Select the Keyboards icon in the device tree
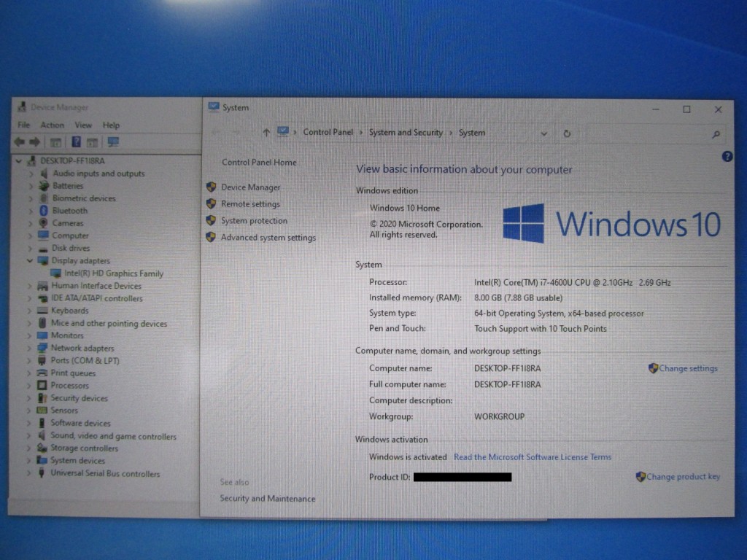This screenshot has height=560, width=747. tap(42, 311)
